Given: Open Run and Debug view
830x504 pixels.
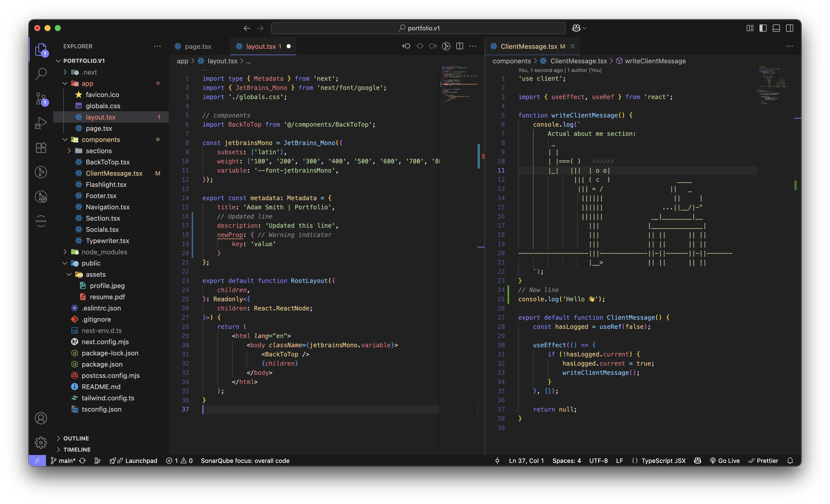Looking at the screenshot, I should (41, 123).
